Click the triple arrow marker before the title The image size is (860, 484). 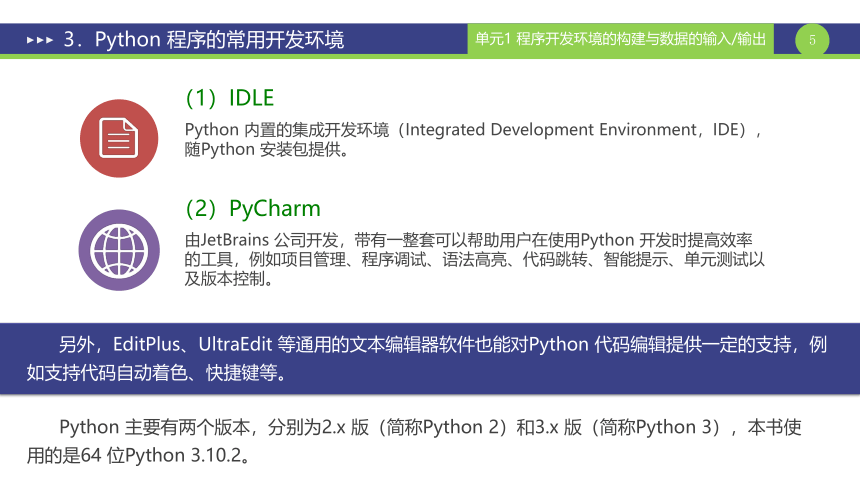tap(40, 40)
